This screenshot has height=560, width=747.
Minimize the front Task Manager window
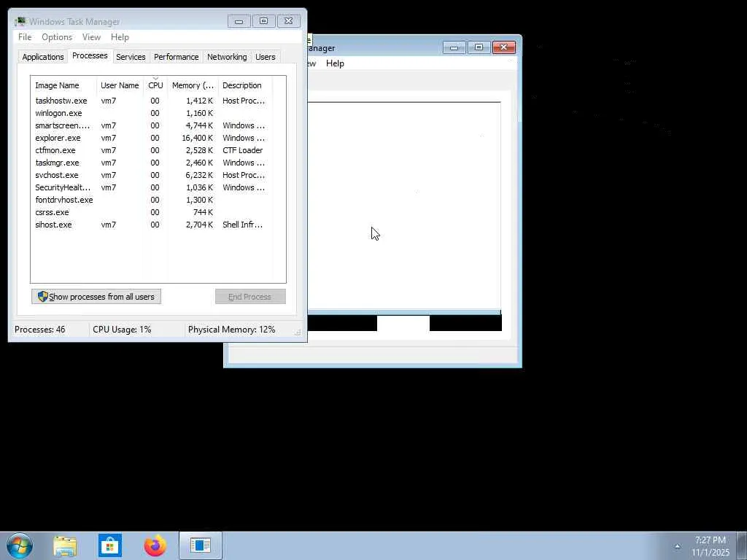point(239,21)
